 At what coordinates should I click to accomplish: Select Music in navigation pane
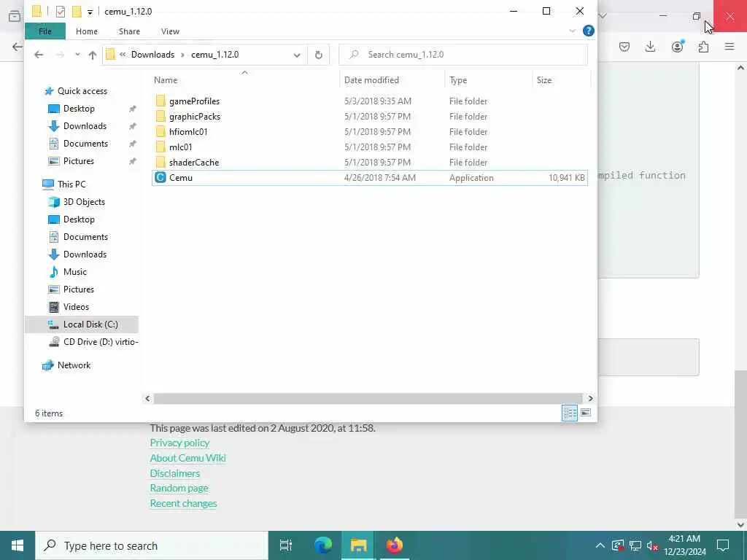[x=75, y=272]
